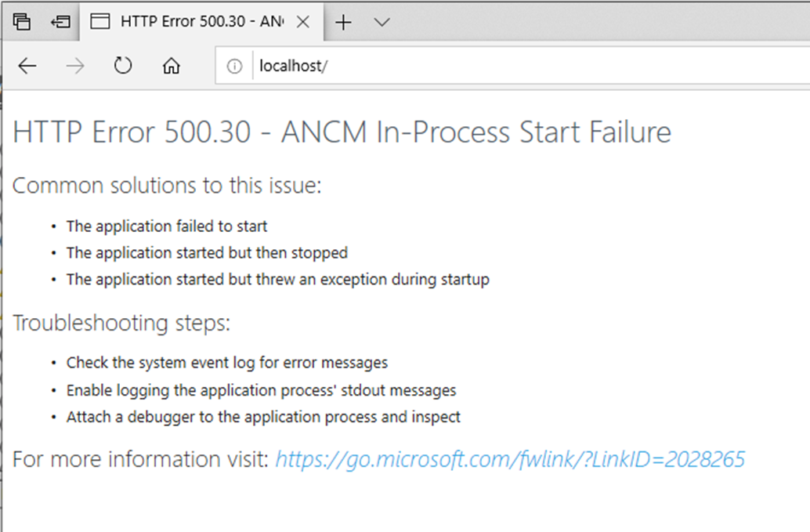Refresh the localhost page
This screenshot has height=532, width=810.
pos(123,66)
